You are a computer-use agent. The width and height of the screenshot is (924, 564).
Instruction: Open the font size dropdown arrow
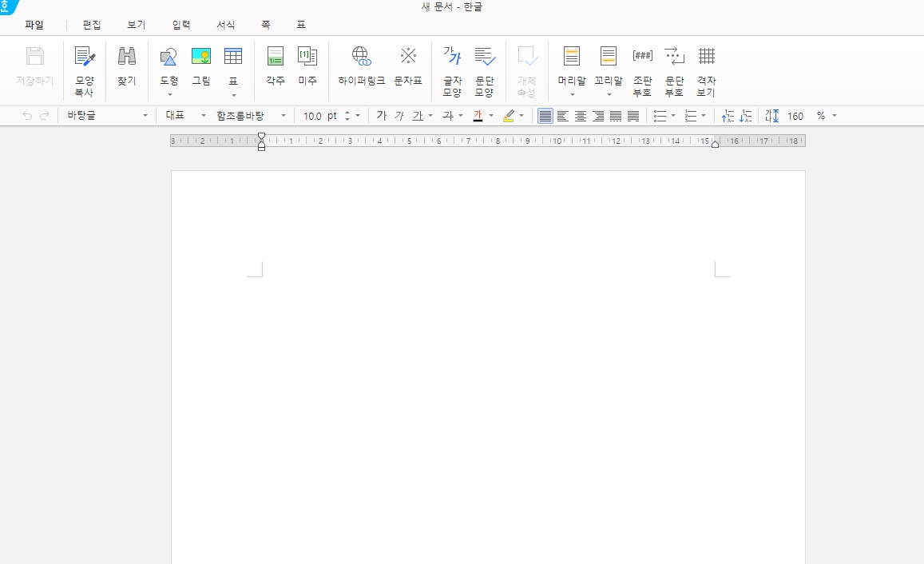[358, 116]
